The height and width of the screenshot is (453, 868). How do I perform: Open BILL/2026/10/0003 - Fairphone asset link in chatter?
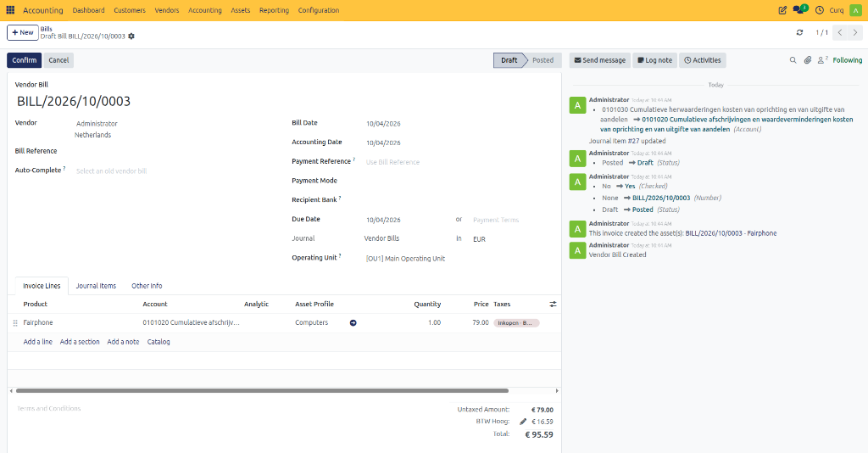coord(731,233)
